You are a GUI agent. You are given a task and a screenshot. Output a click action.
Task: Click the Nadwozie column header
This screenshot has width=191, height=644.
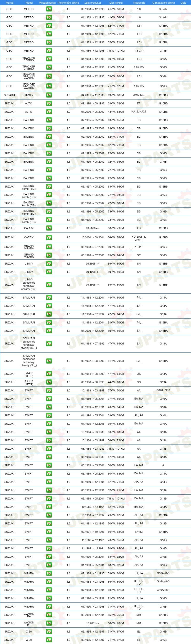point(139,3)
